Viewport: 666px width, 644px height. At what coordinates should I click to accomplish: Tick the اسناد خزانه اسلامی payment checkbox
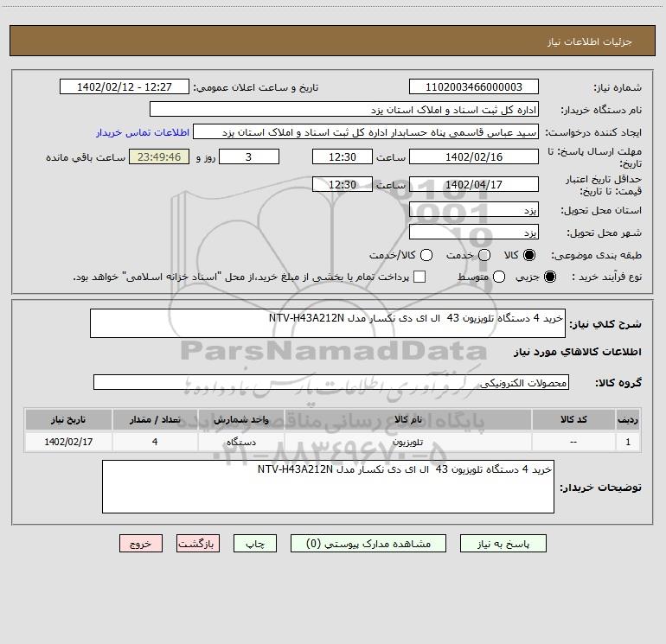pyautogui.click(x=419, y=277)
